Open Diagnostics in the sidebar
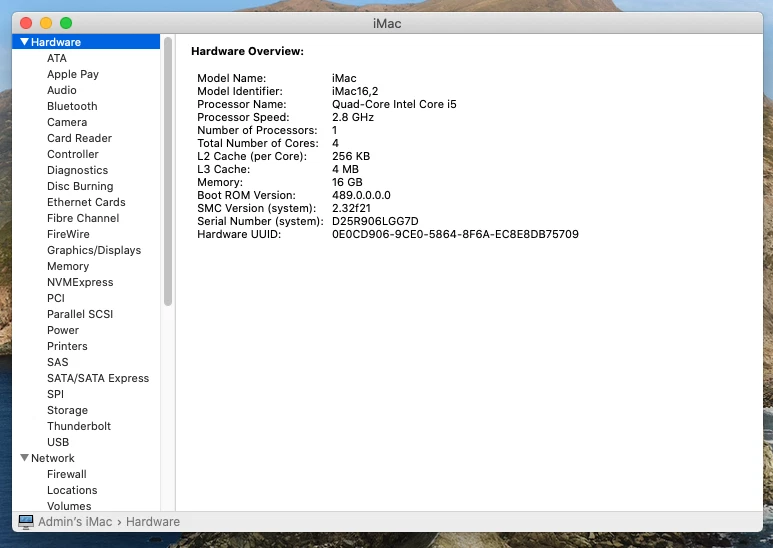The image size is (773, 548). click(77, 170)
